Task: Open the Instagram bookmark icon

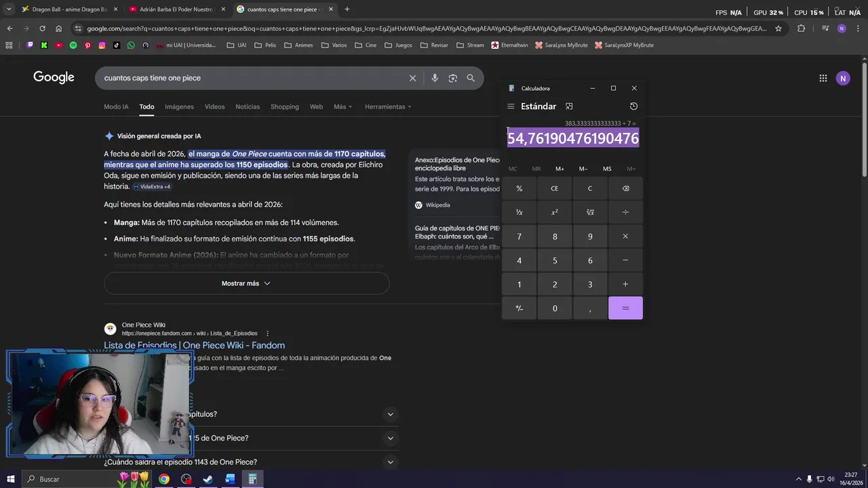Action: coord(102,45)
